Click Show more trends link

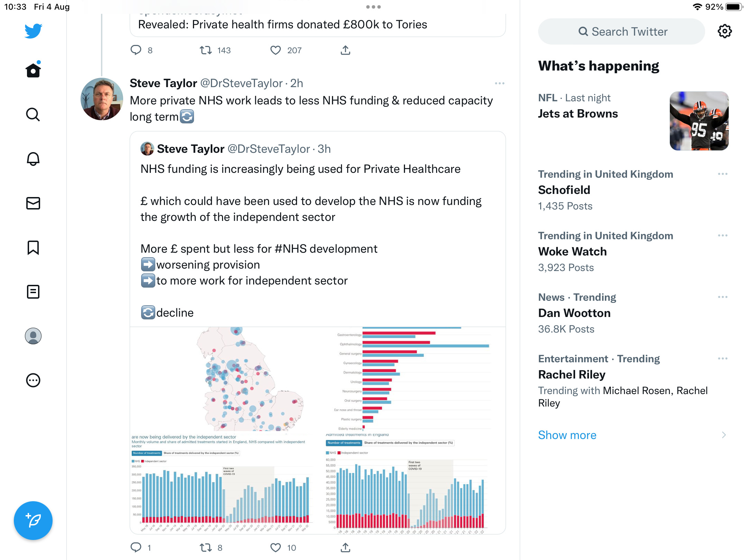coord(567,435)
